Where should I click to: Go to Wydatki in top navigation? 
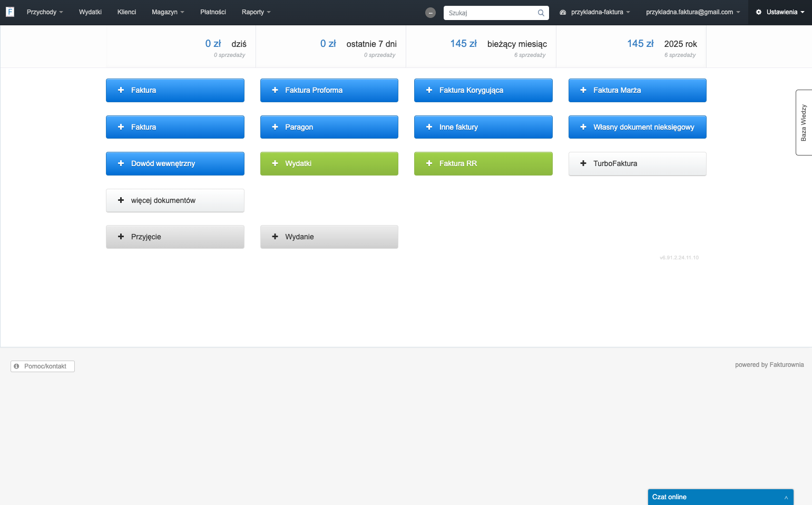90,12
